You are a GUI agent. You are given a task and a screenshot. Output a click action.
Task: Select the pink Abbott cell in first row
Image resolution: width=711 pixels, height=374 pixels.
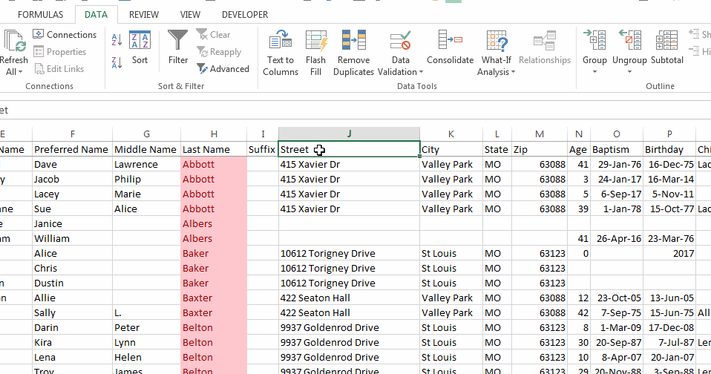[214, 164]
